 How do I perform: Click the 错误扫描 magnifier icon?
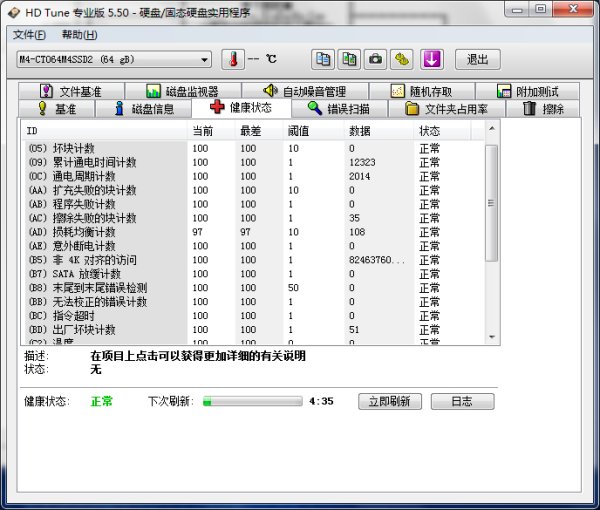point(315,108)
